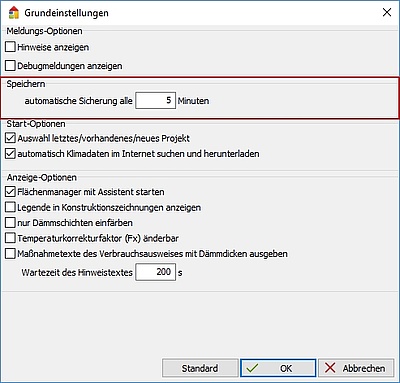
Task: Disable automatisch Klimadaten im Internet suchen
Action: (x=10, y=153)
